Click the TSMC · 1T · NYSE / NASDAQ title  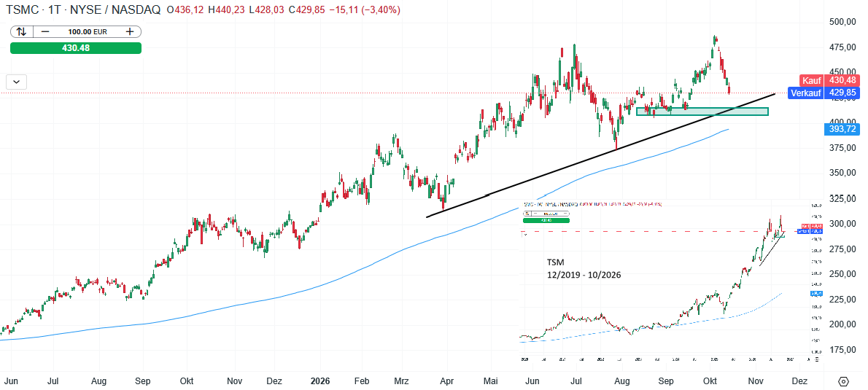pos(82,10)
